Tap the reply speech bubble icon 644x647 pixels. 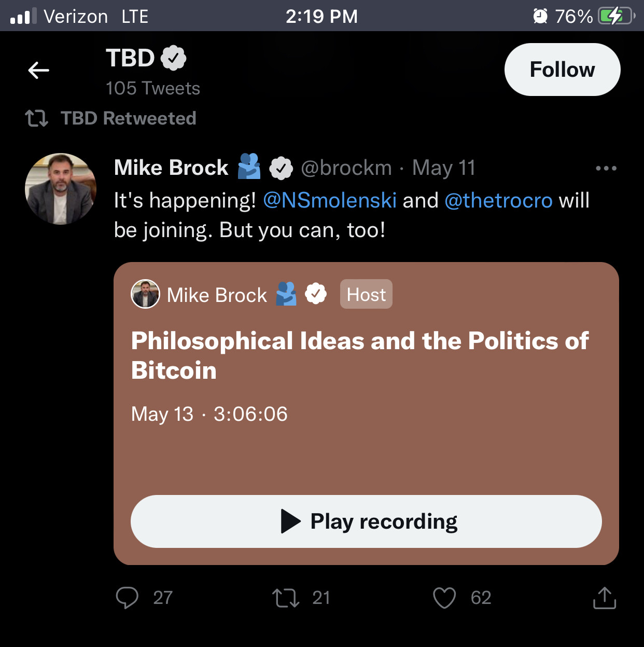tap(127, 598)
